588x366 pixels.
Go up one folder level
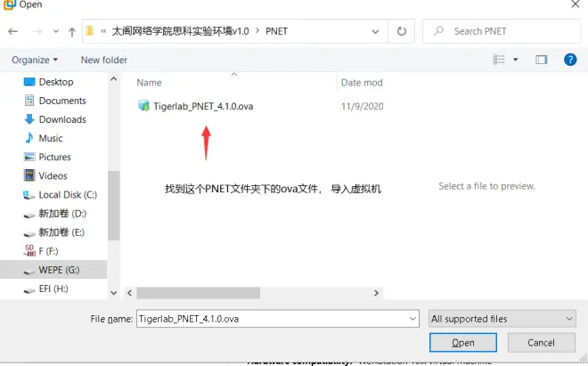click(x=71, y=31)
